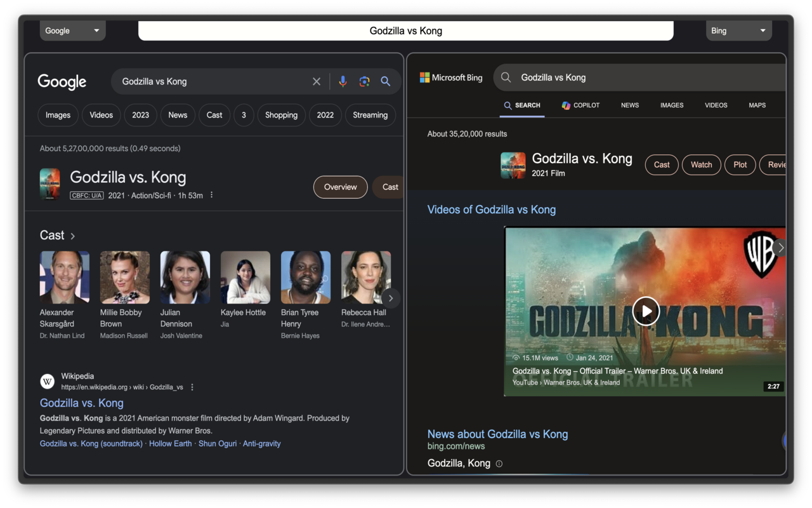Select Images filter chip on Google
This screenshot has width=812, height=508.
(58, 115)
